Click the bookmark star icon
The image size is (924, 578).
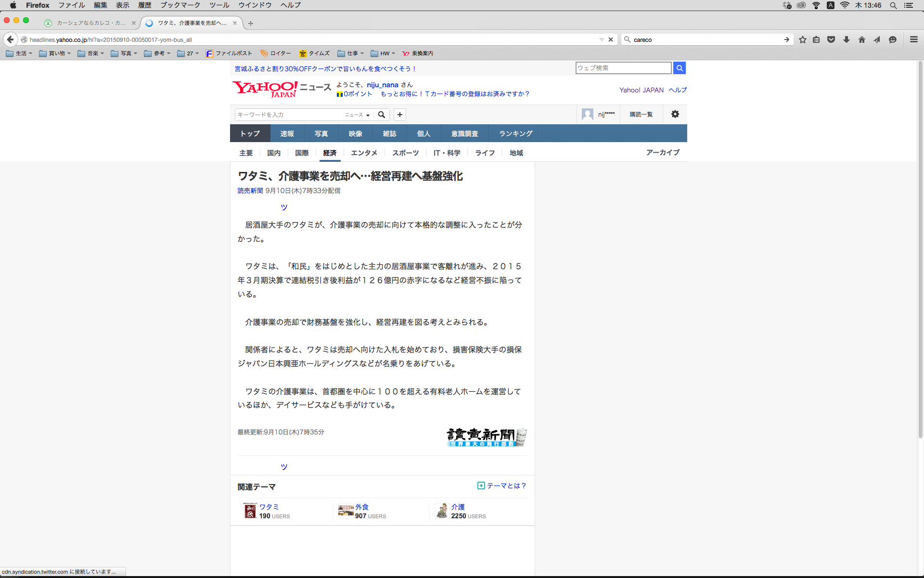pyautogui.click(x=802, y=39)
